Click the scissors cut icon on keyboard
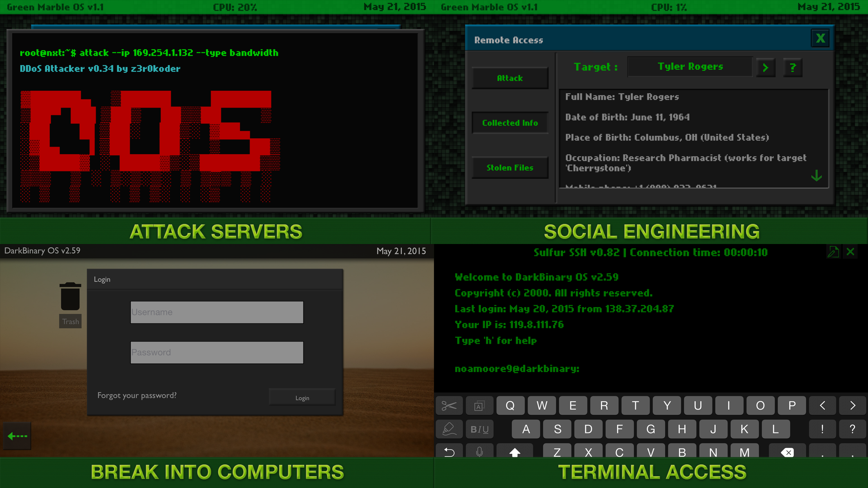Image resolution: width=868 pixels, height=488 pixels. click(449, 405)
